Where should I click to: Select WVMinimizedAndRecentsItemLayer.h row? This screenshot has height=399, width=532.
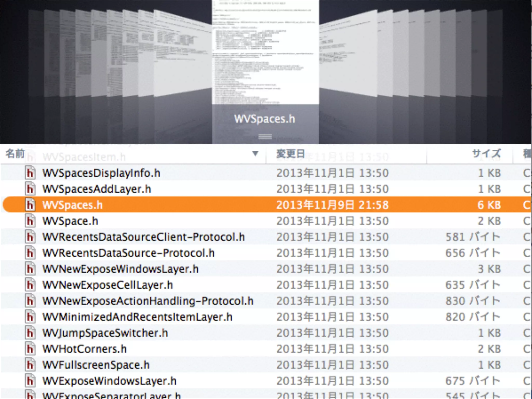(137, 317)
